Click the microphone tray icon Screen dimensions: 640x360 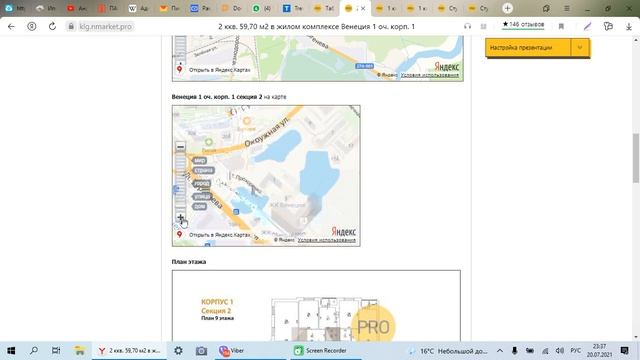tap(514, 351)
